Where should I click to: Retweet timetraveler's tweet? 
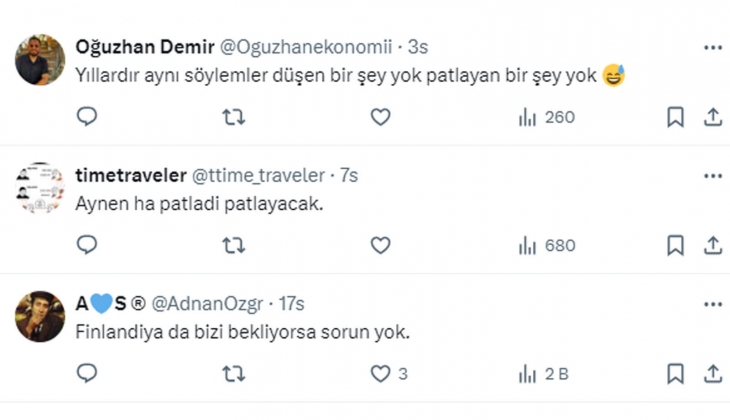[233, 245]
